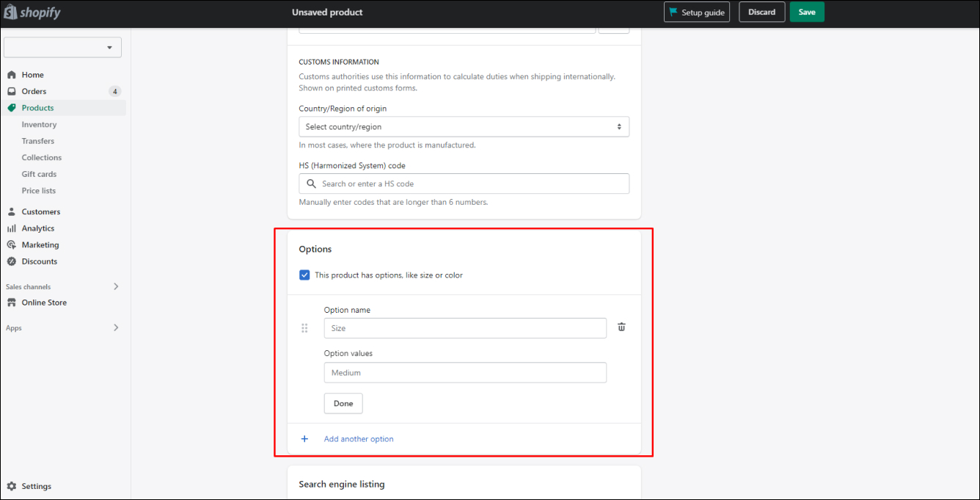
Task: Click the Customers person icon
Action: [12, 211]
